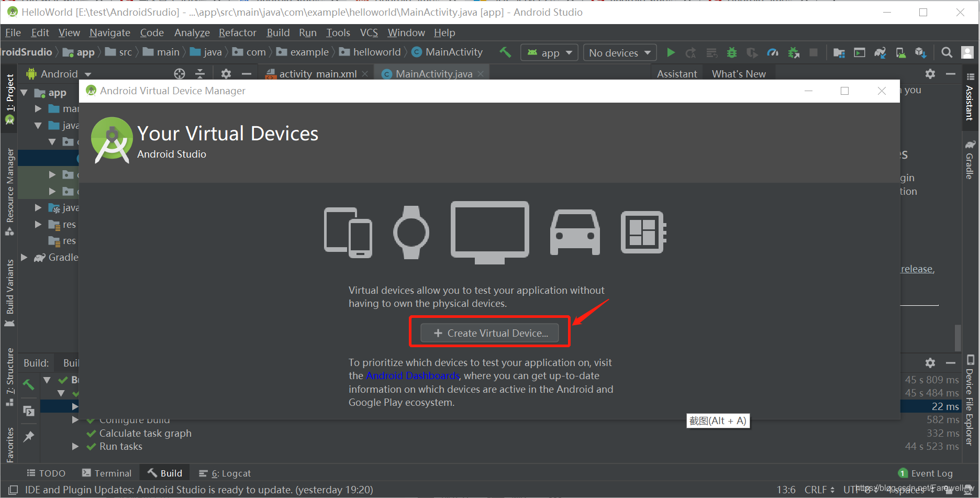Click the Attach Debugger to process icon

click(x=794, y=52)
